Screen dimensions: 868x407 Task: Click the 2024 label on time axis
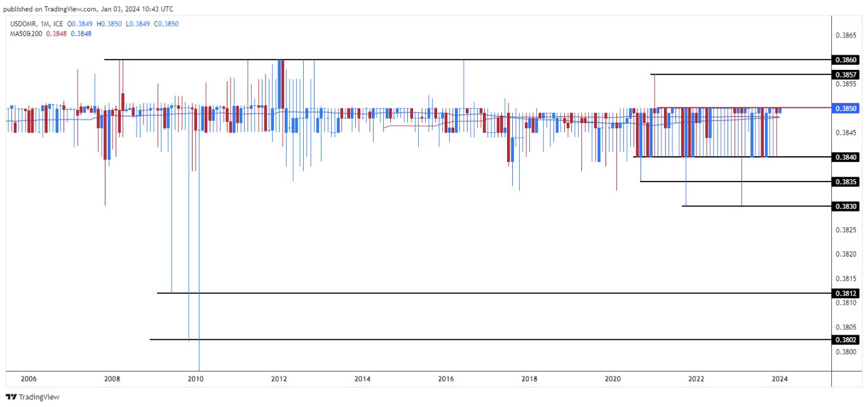point(780,379)
